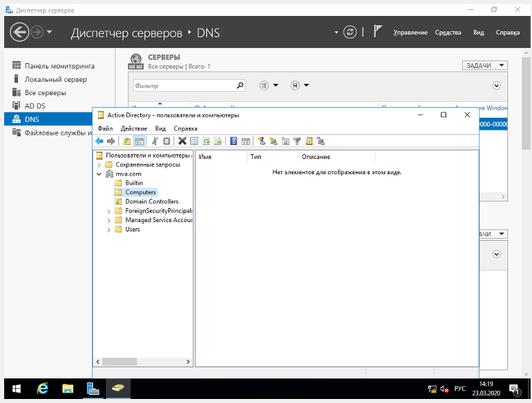Click the filter search magnifier icon
Image resolution: width=532 pixels, height=403 pixels.
pyautogui.click(x=240, y=86)
